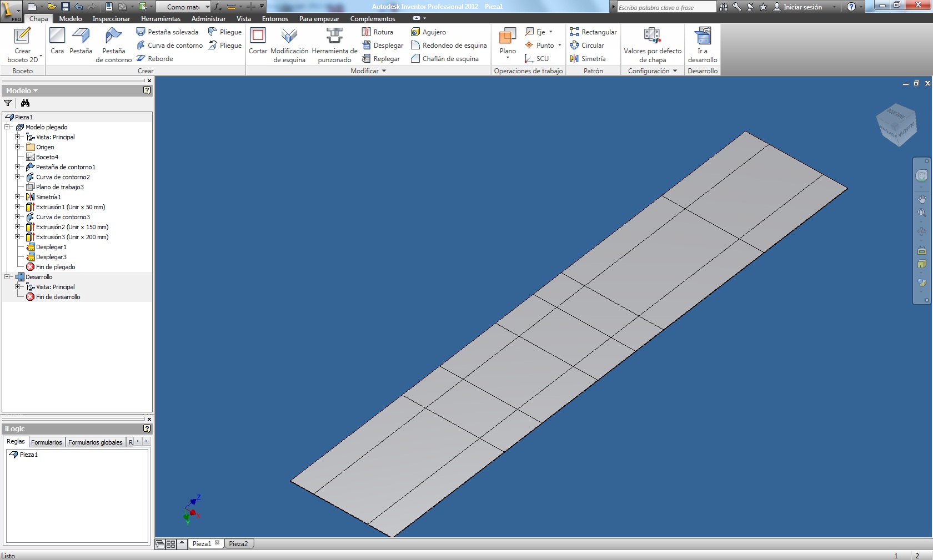Image resolution: width=933 pixels, height=560 pixels.
Task: Click Crear boceto 2D tool
Action: [x=22, y=45]
